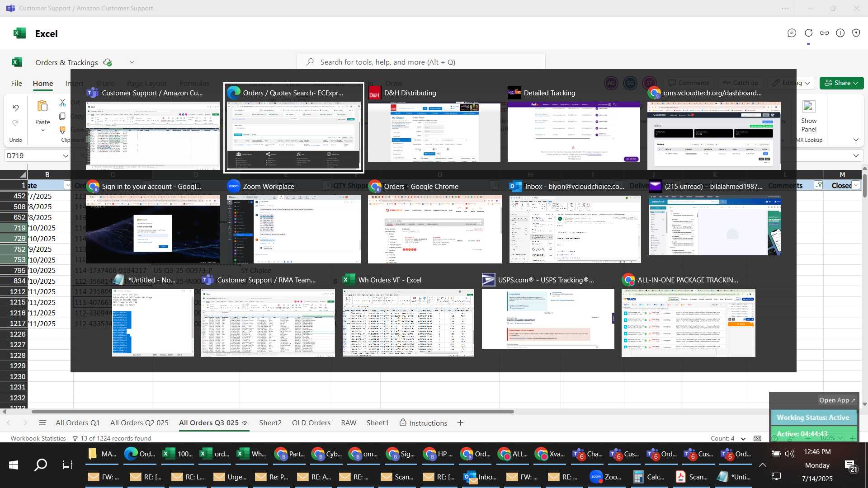Open the notification center icon
Image resolution: width=868 pixels, height=488 pixels.
coord(851,465)
